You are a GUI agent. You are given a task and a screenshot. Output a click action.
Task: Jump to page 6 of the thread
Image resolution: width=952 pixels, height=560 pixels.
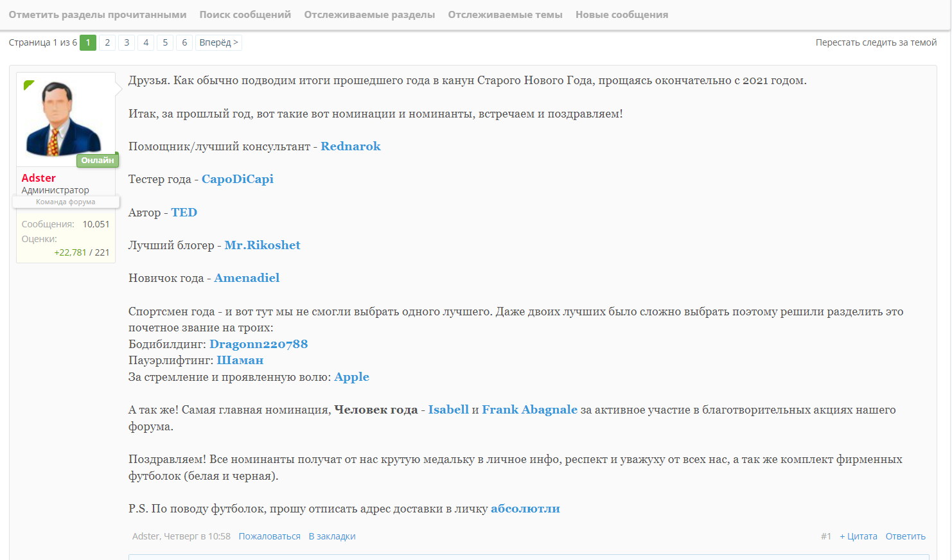[x=184, y=42]
